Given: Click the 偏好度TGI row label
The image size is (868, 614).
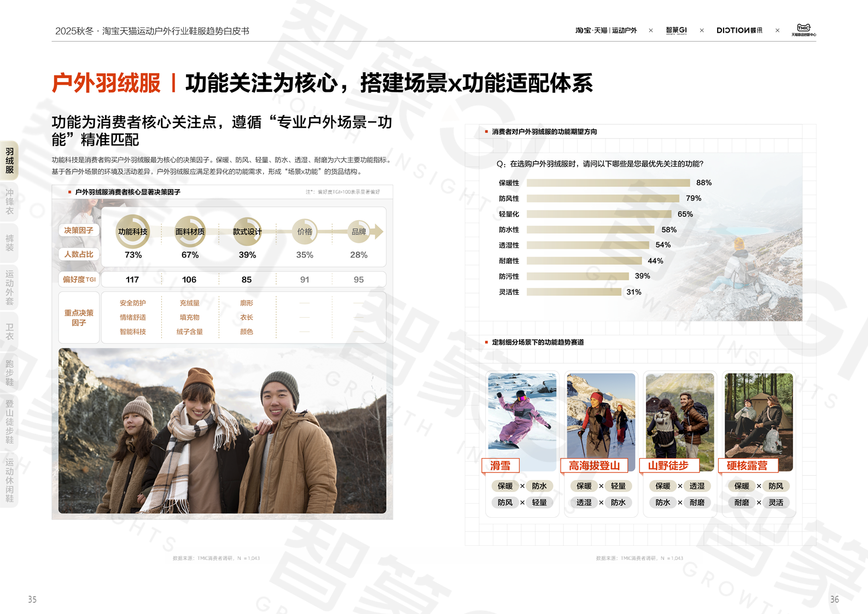Looking at the screenshot, I should [79, 279].
